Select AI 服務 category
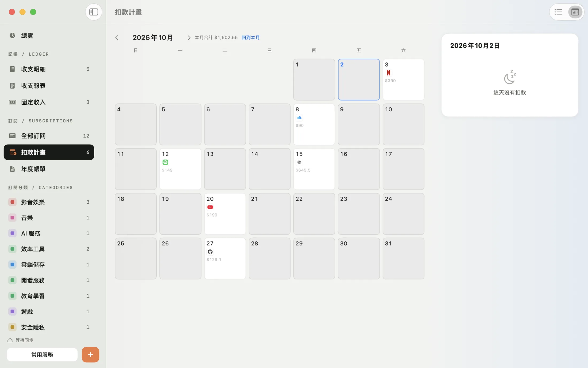 pyautogui.click(x=49, y=233)
